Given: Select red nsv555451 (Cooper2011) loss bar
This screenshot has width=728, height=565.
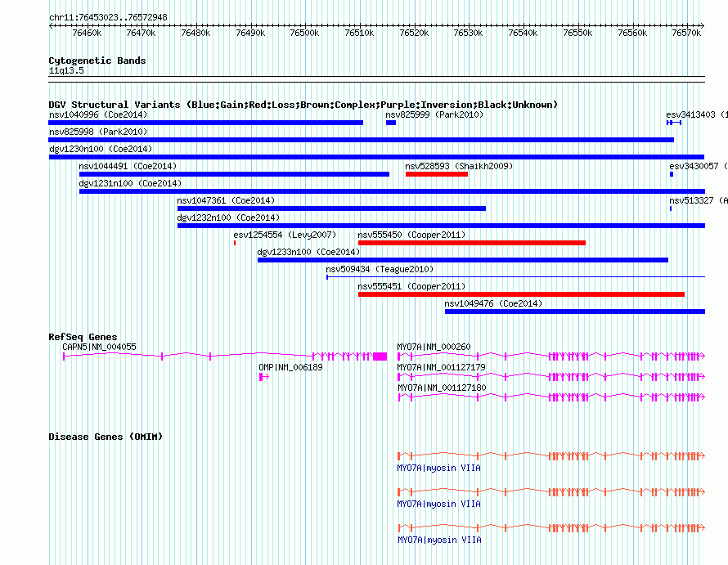Looking at the screenshot, I should (x=521, y=294).
